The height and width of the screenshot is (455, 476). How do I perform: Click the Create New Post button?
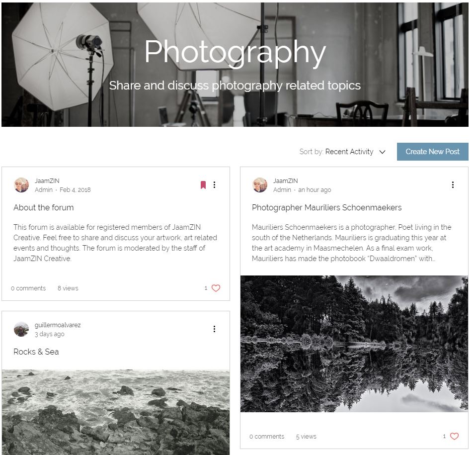click(432, 152)
